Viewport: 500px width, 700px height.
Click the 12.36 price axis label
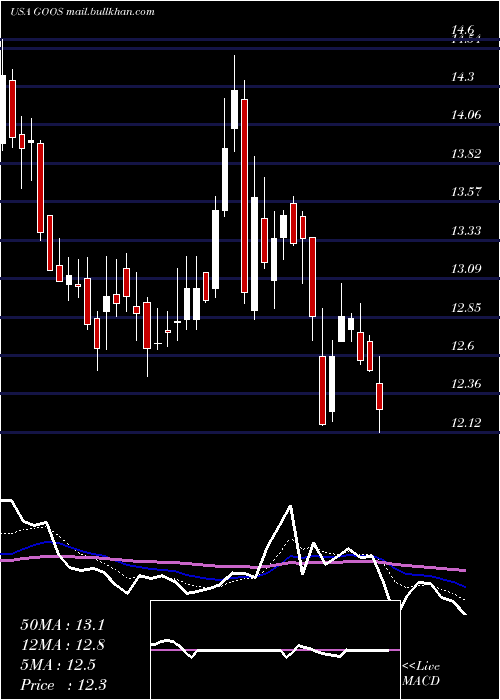(466, 384)
